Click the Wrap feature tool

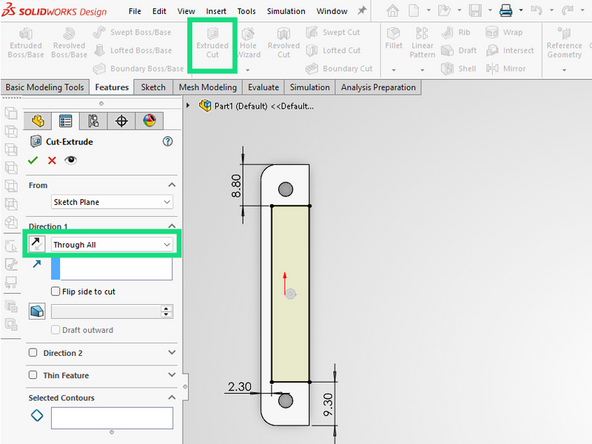click(504, 32)
